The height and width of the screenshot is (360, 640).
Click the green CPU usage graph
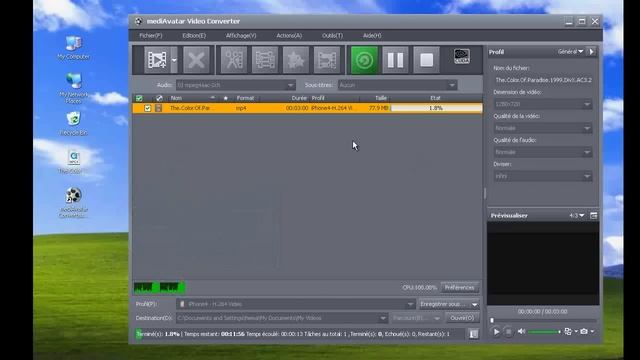click(160, 288)
